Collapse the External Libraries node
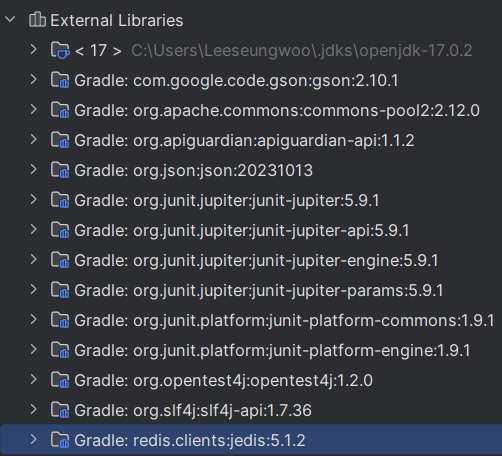This screenshot has width=502, height=456. 11,19
